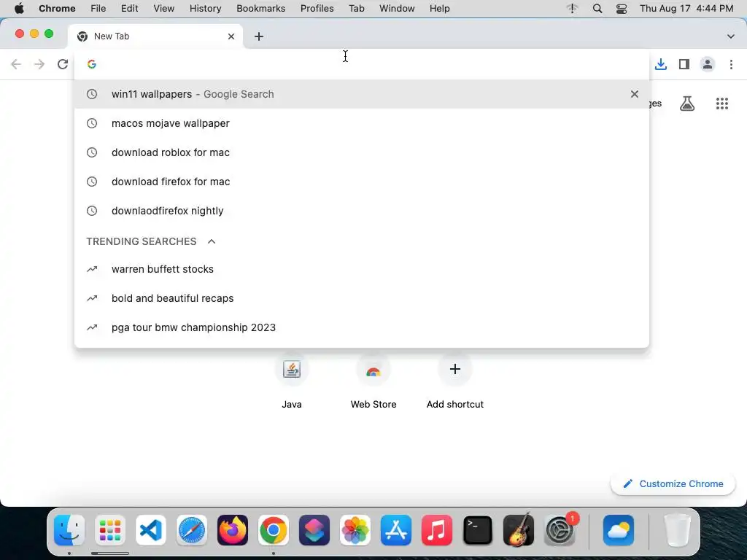This screenshot has width=747, height=560.
Task: Open System Settings from the Dock
Action: pyautogui.click(x=560, y=530)
